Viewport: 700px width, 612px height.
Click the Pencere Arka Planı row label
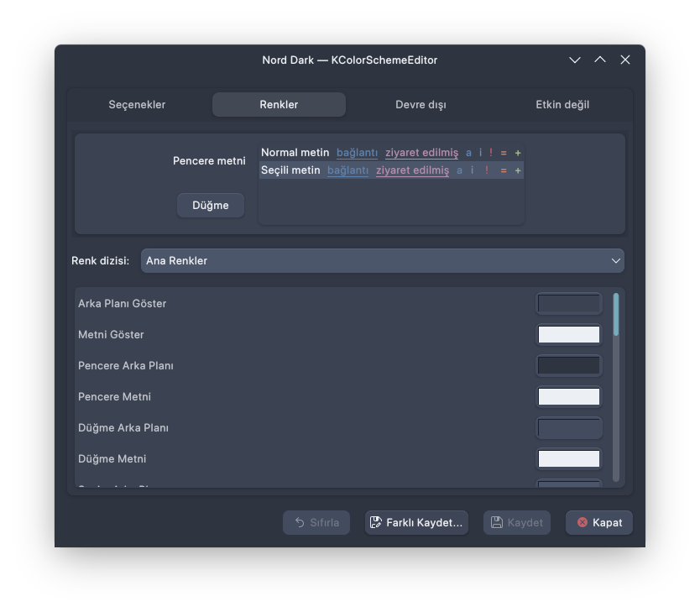(x=126, y=365)
